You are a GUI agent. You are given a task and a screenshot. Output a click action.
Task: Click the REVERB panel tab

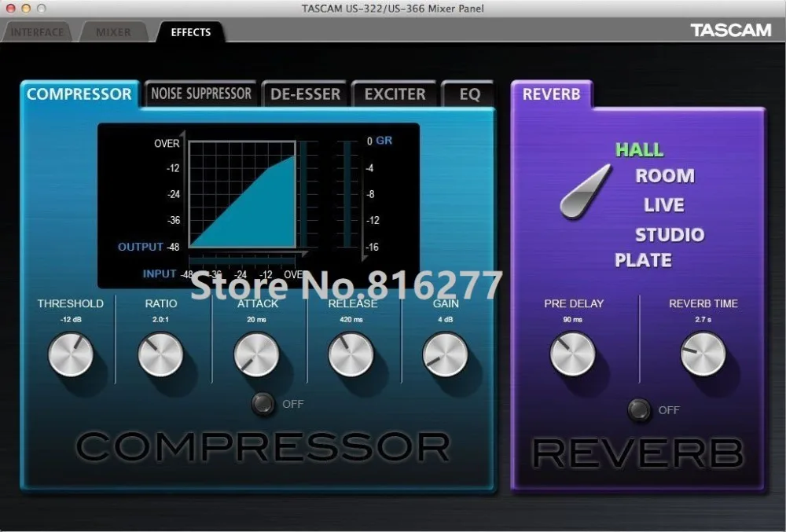point(552,94)
